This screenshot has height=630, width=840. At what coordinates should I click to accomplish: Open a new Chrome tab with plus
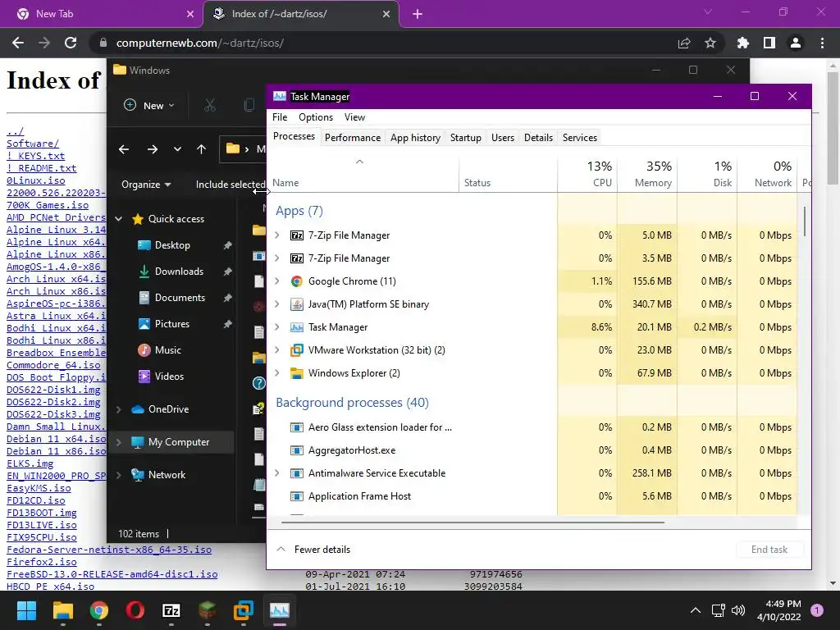coord(418,14)
